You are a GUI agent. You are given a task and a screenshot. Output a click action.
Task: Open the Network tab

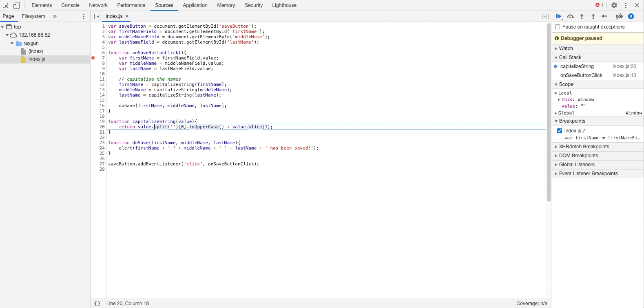click(98, 5)
